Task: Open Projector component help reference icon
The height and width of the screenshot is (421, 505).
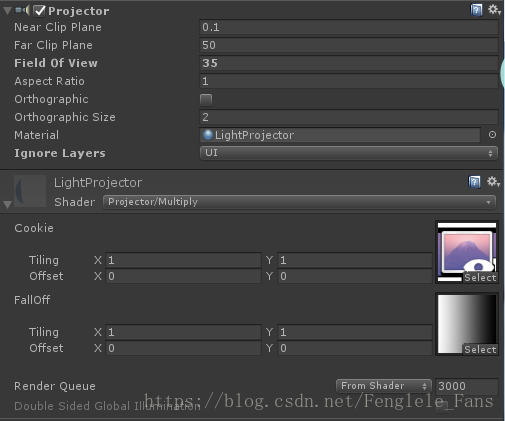Action: 476,10
